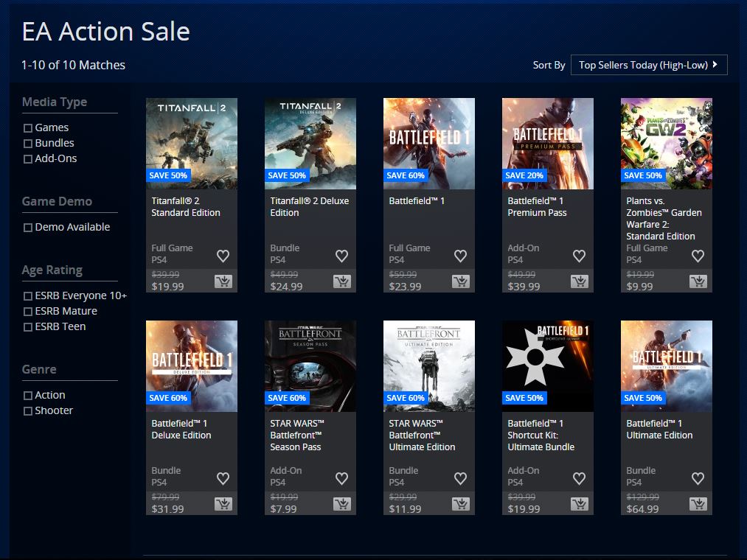Add Star Wars Battlefront Ultimate Edition to cart
Image resolution: width=747 pixels, height=560 pixels.
460,504
